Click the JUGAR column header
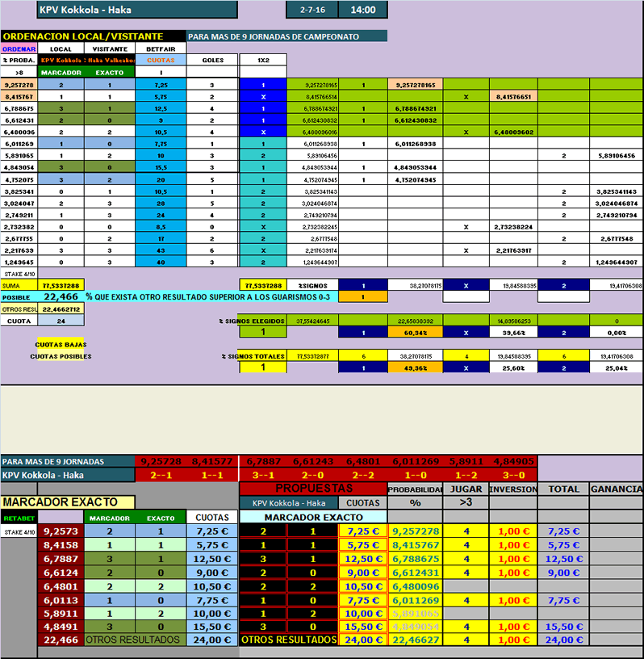 coord(466,489)
